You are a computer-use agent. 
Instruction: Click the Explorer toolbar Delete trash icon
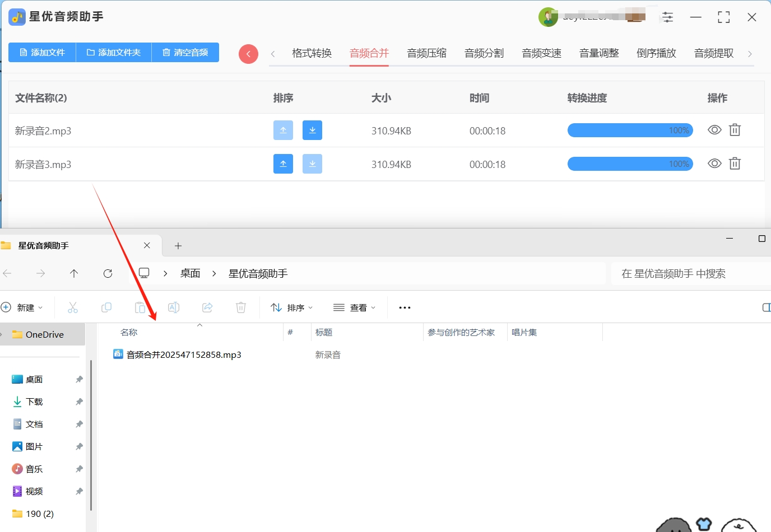pyautogui.click(x=241, y=307)
